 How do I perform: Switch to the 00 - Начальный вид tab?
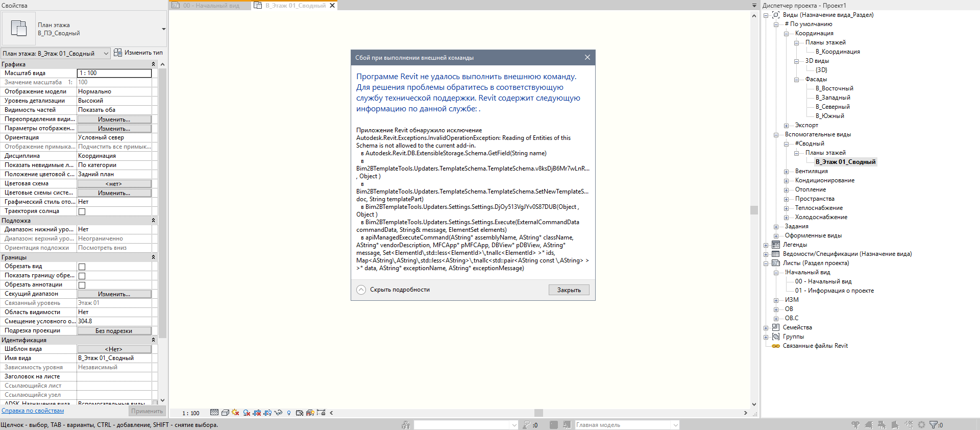(211, 6)
